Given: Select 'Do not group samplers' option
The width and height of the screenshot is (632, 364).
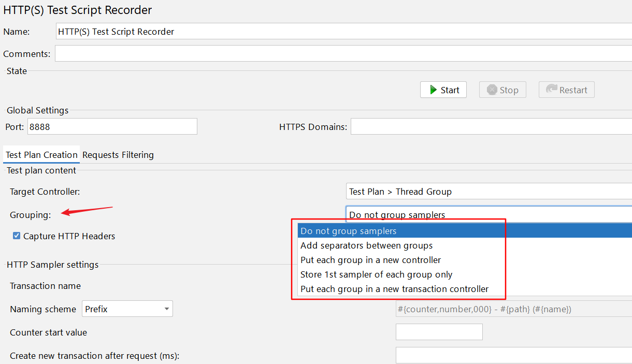Looking at the screenshot, I should click(349, 231).
